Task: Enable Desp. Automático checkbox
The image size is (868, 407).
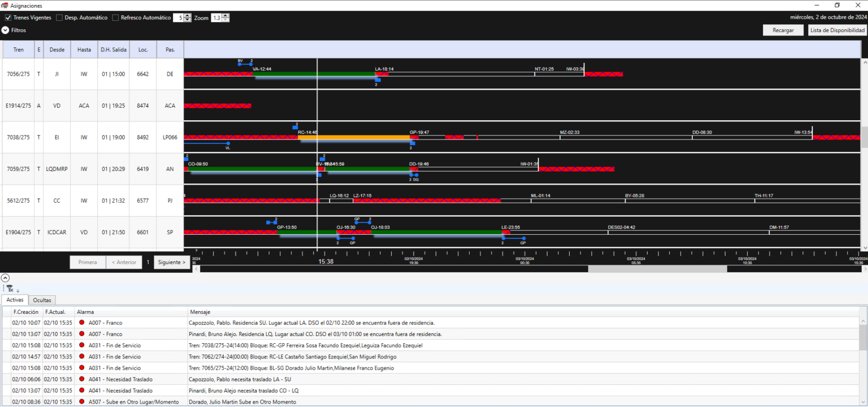Action: [59, 17]
